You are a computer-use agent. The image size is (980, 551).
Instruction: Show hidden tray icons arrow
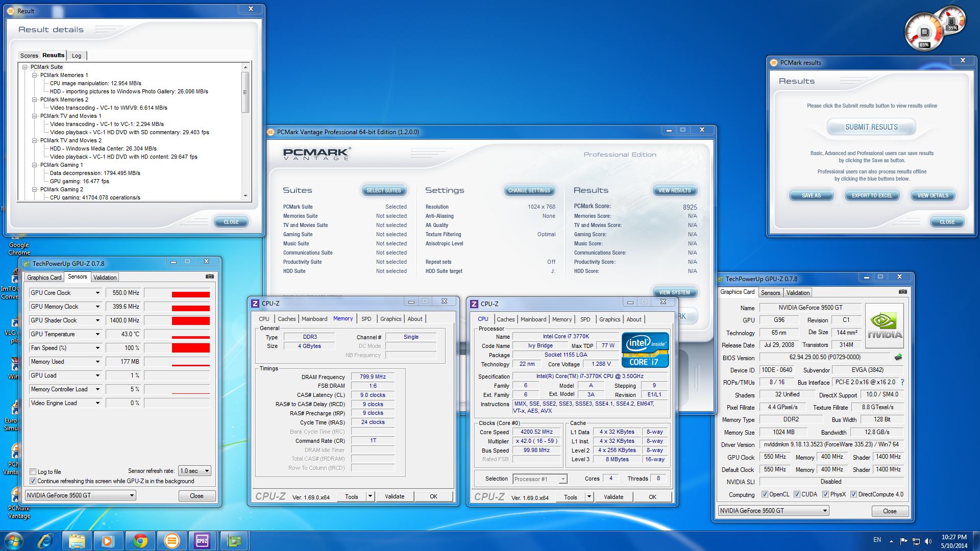(891, 541)
